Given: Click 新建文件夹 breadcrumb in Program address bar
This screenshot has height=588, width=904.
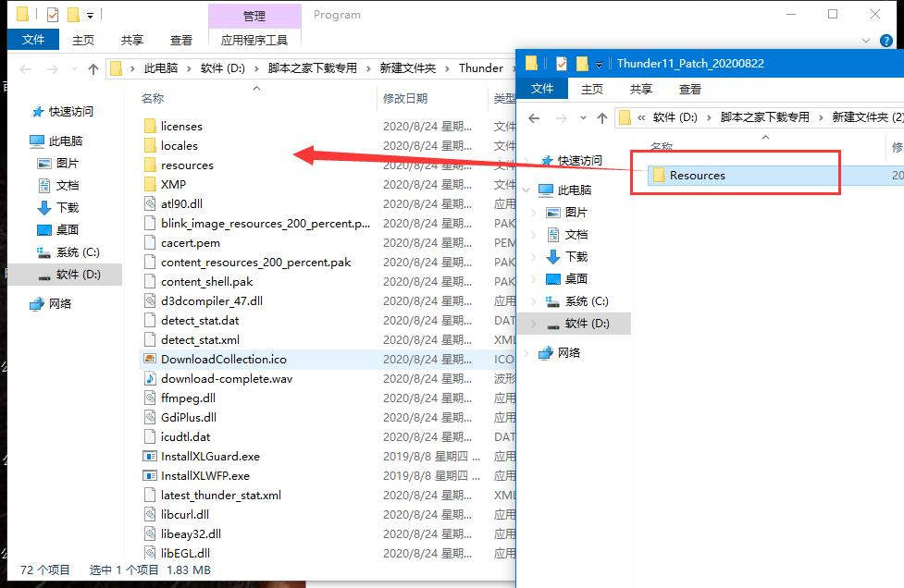Looking at the screenshot, I should (408, 68).
